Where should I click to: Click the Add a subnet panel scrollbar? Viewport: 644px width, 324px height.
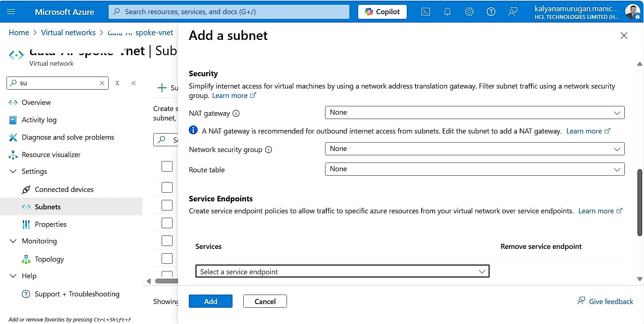(640, 202)
